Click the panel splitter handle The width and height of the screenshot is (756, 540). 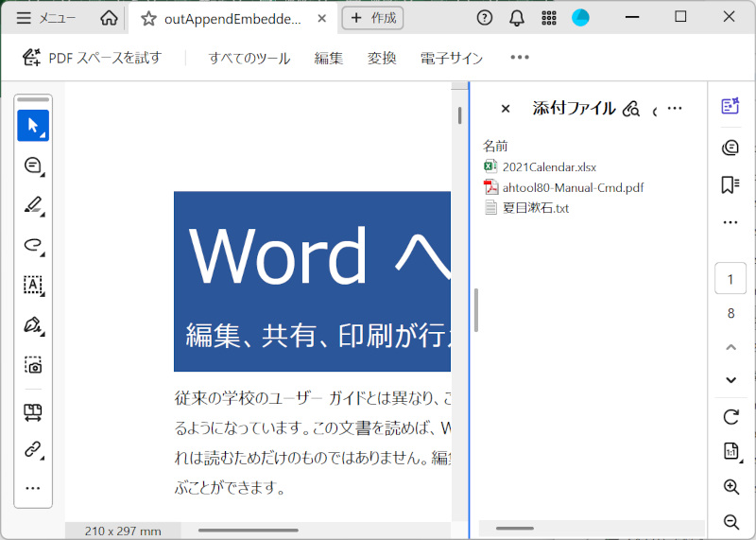476,310
